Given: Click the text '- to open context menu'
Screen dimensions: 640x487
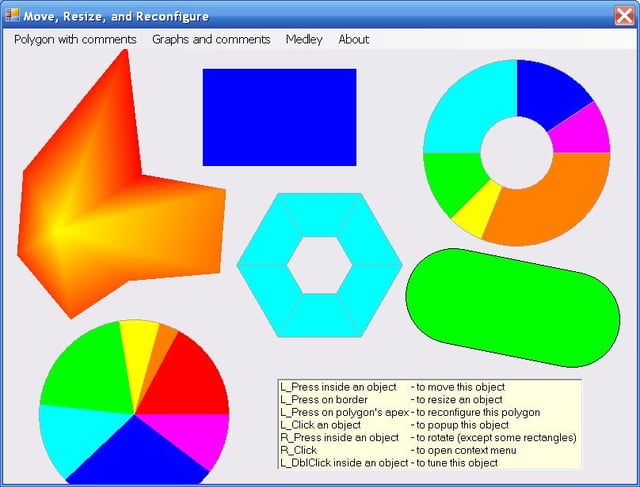Looking at the screenshot, I should 464,450.
